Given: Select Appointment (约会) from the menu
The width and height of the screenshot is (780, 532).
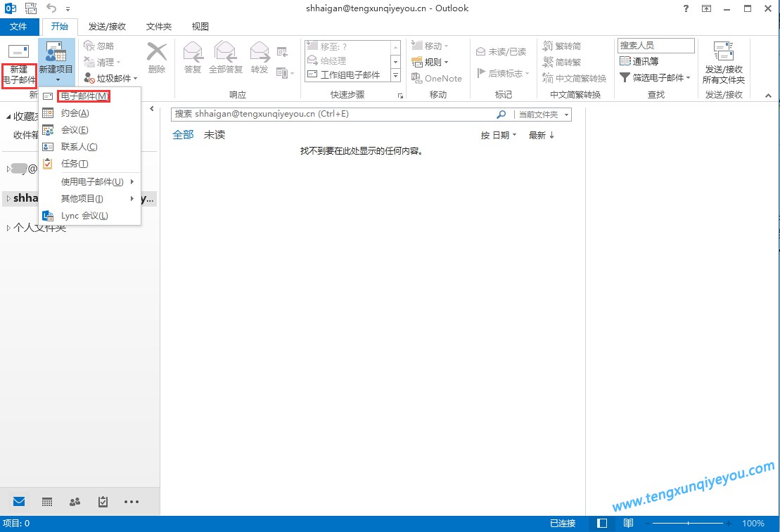Looking at the screenshot, I should 89,113.
